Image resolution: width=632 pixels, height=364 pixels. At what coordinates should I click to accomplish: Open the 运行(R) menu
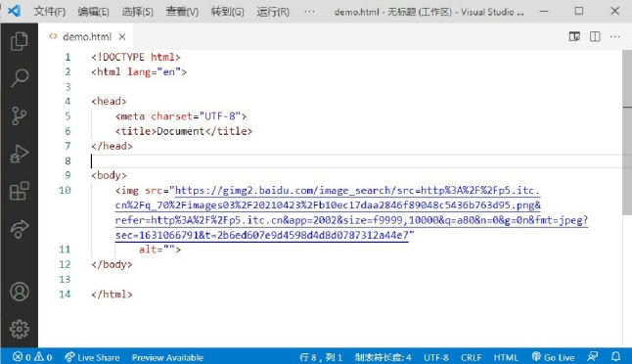pos(273,12)
